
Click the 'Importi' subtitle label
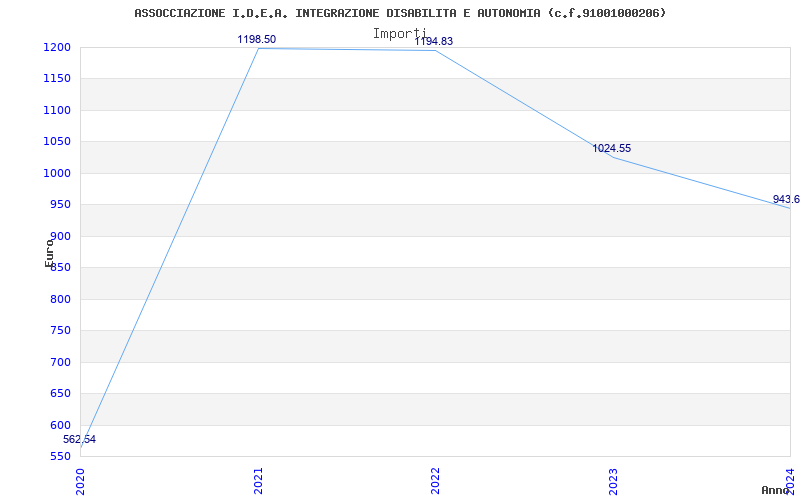coord(399,33)
